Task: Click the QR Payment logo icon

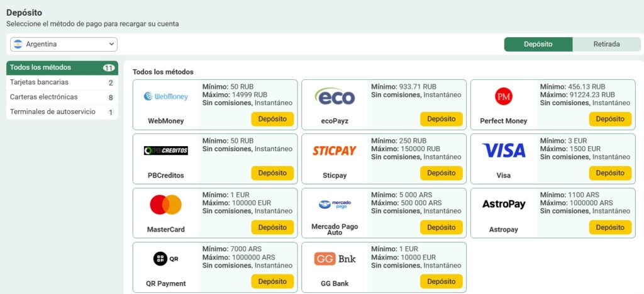Action: pyautogui.click(x=166, y=259)
